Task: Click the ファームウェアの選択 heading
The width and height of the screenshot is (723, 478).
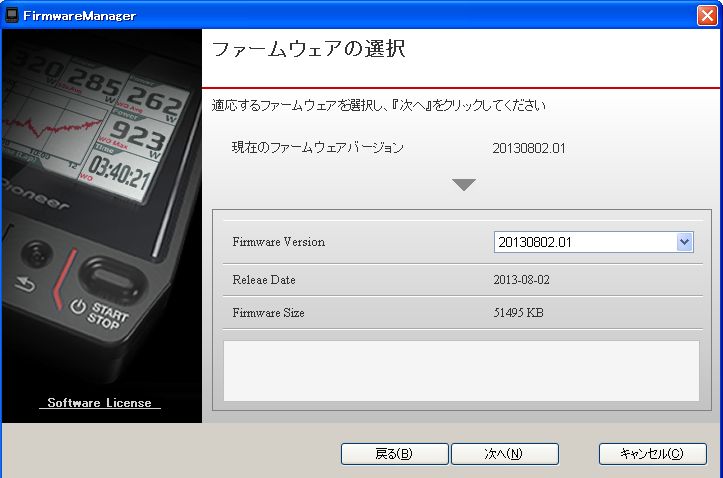Action: (x=308, y=49)
